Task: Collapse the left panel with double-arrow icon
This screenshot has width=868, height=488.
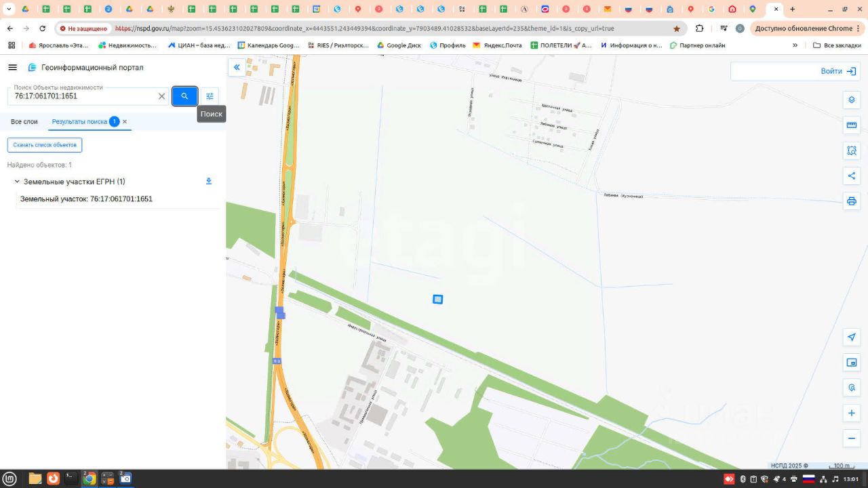Action: point(237,67)
